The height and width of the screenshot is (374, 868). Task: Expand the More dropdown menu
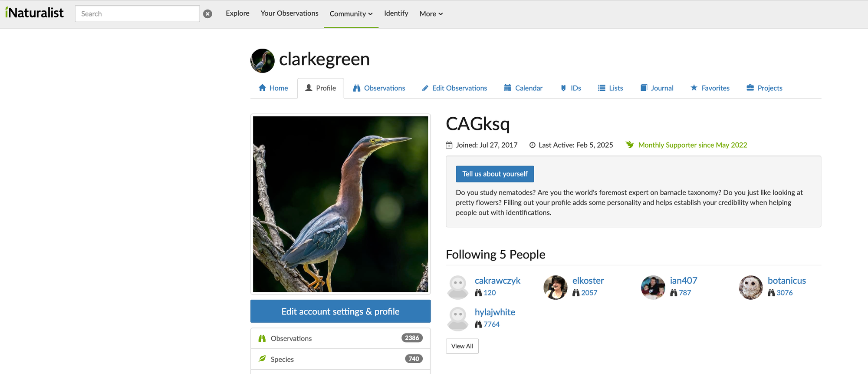tap(431, 14)
